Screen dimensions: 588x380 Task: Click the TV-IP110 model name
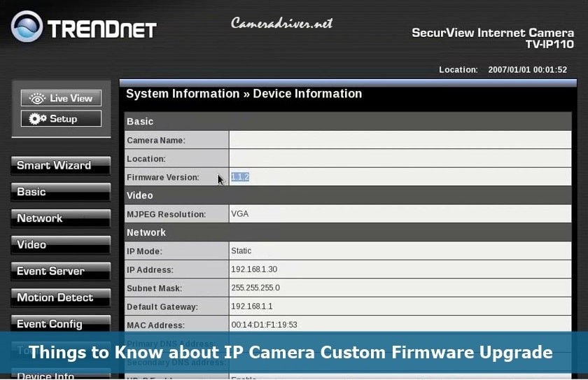coord(549,44)
